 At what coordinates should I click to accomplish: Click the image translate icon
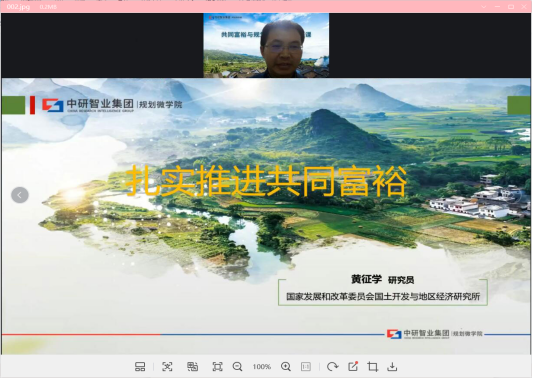tap(192, 366)
